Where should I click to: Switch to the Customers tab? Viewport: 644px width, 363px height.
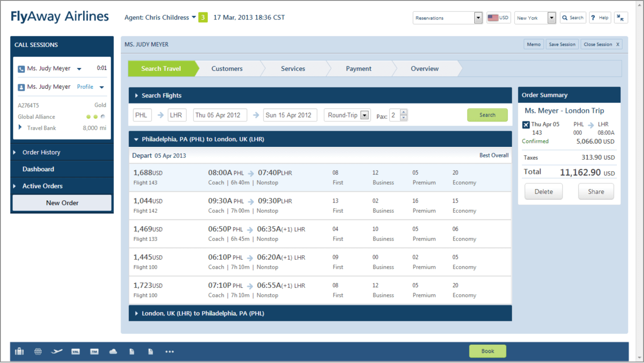tap(227, 68)
